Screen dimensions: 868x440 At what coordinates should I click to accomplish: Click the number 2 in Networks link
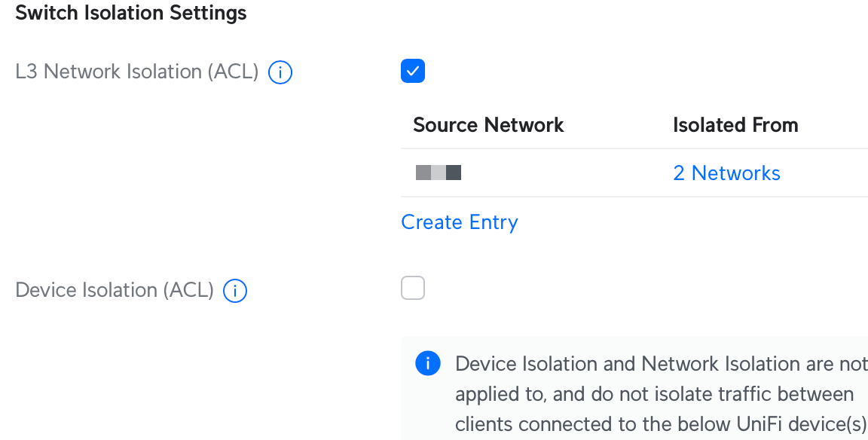tap(679, 173)
